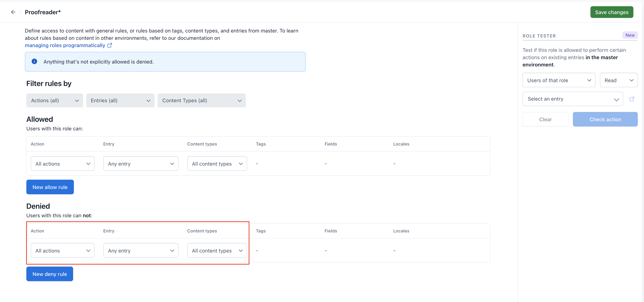Click external icon after managing roles link
Screen dimensions: 644x302
[x=110, y=45]
